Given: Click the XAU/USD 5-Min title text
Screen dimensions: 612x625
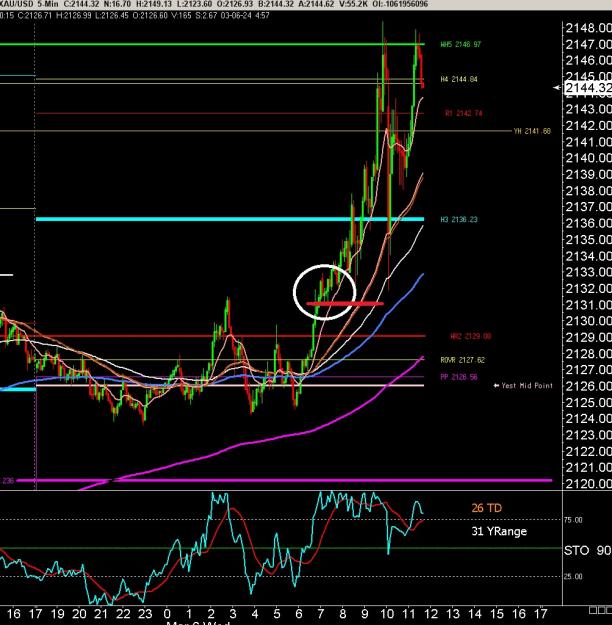Looking at the screenshot, I should click(x=29, y=4).
